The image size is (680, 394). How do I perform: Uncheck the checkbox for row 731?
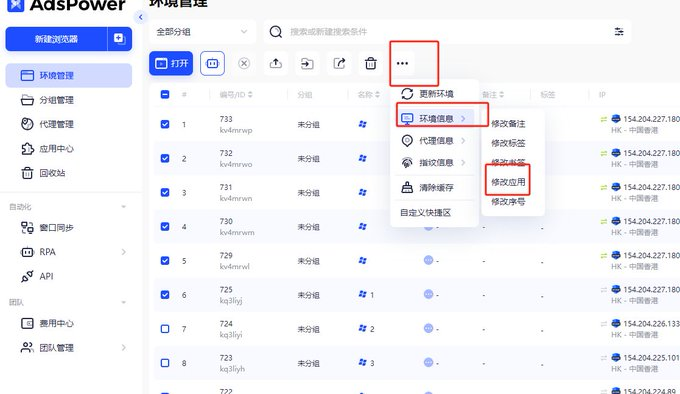165,192
